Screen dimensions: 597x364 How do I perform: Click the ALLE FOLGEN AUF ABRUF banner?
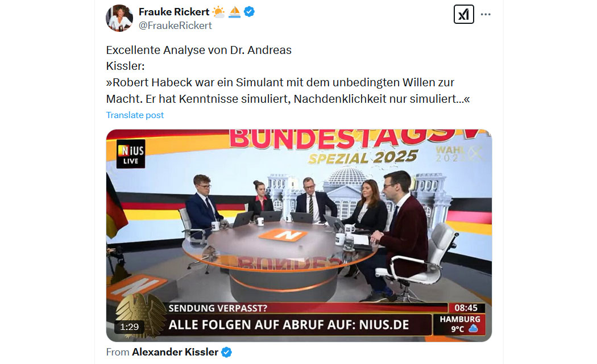(x=289, y=325)
